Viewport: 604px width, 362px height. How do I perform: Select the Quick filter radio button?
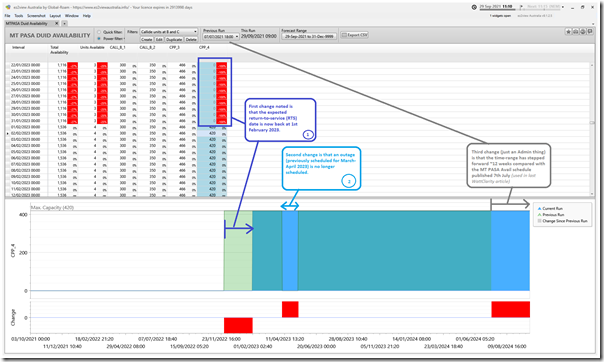pyautogui.click(x=99, y=32)
